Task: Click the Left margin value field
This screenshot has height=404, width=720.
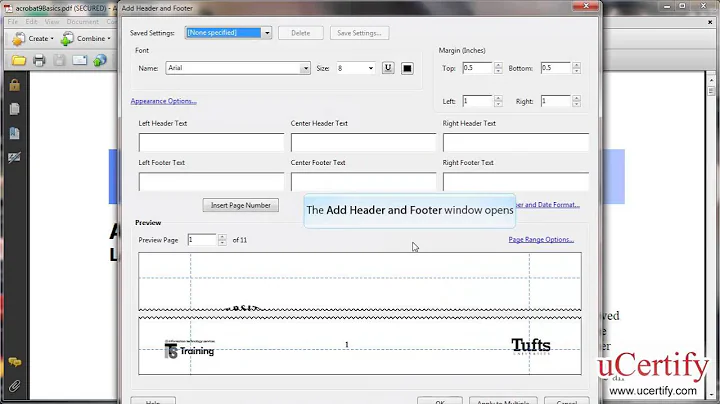Action: click(477, 101)
